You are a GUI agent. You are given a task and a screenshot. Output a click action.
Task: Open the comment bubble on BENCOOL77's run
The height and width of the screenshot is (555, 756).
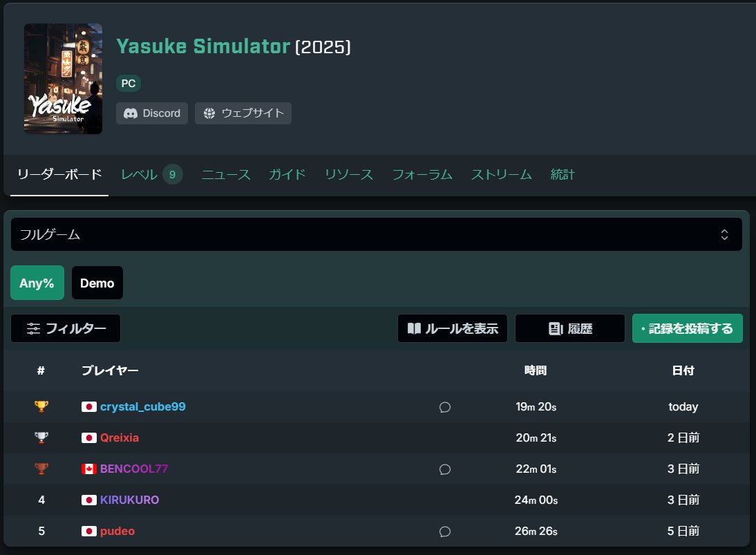point(445,469)
